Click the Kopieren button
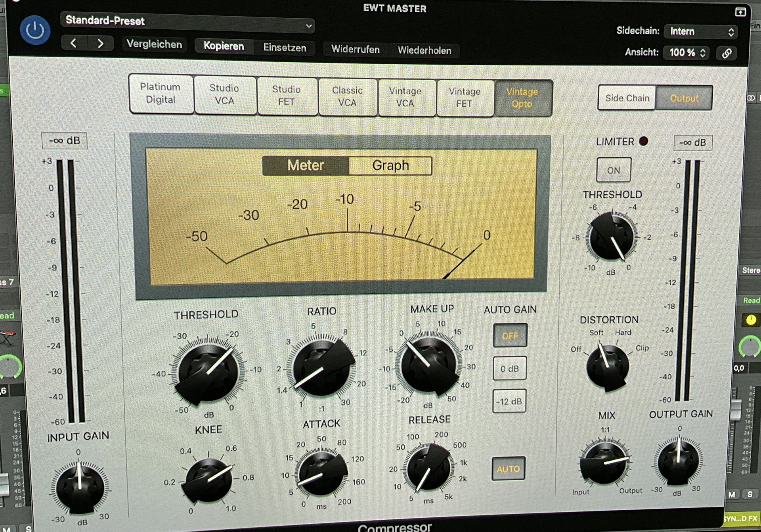 point(224,46)
